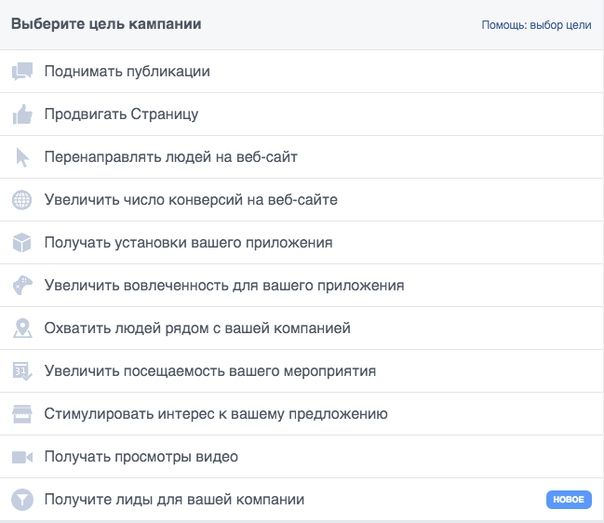The height and width of the screenshot is (523, 604).
Task: Choose "Получать просмотры видео" objective
Action: (302, 457)
